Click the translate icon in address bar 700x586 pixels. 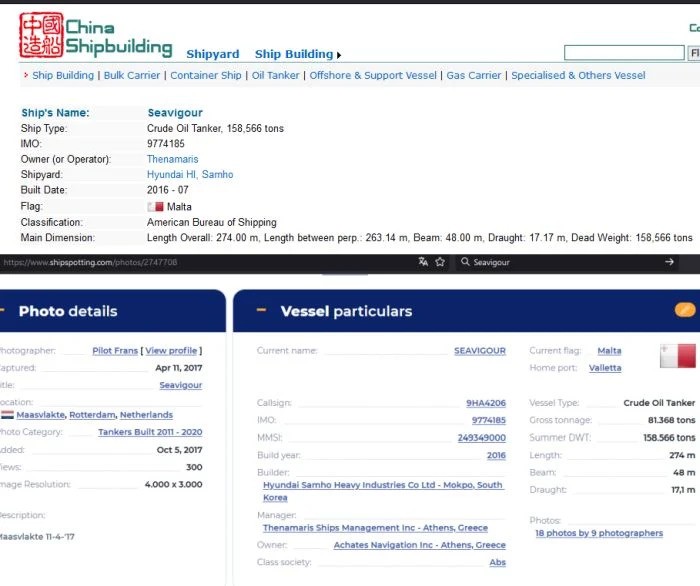pos(423,262)
